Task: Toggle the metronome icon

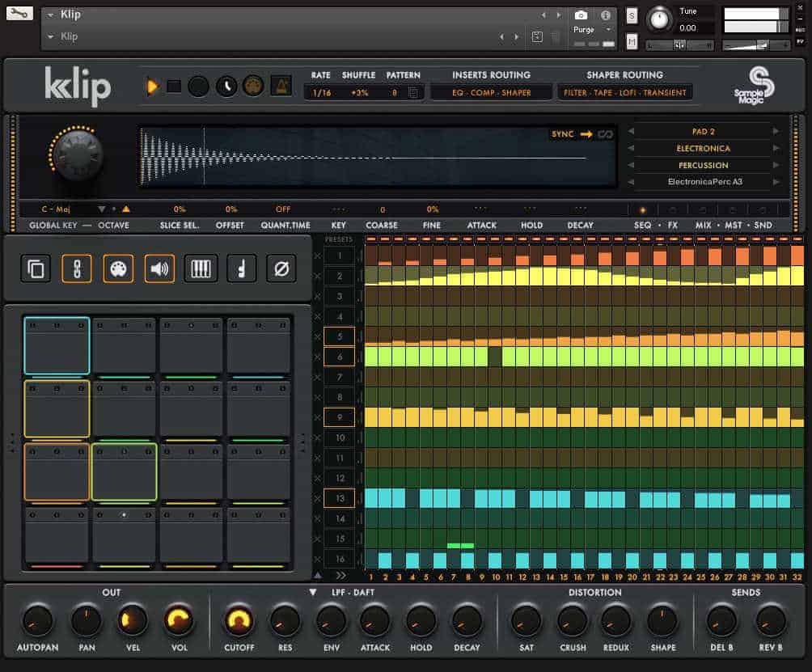Action: (x=281, y=86)
